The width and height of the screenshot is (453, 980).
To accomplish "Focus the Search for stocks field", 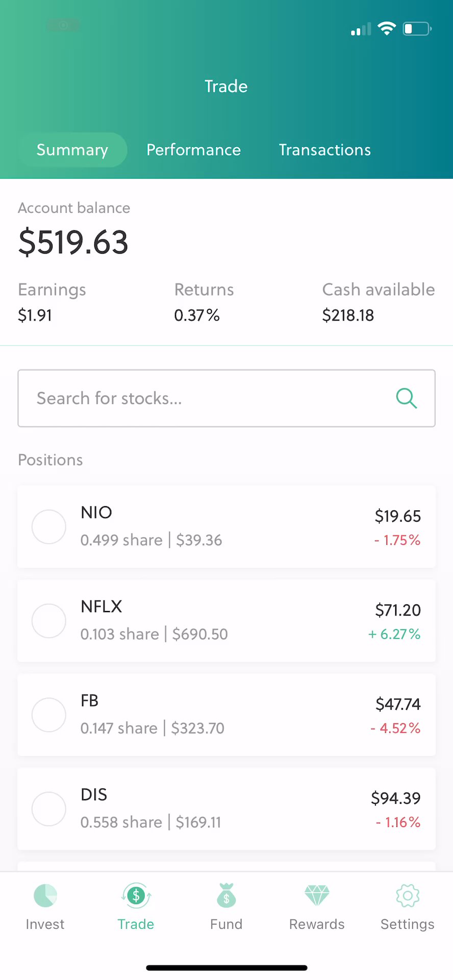I will [204, 398].
